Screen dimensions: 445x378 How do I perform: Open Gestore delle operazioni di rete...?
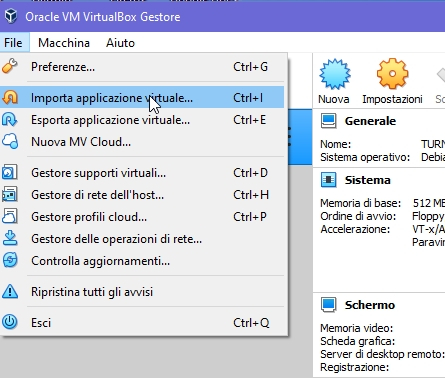click(142, 239)
